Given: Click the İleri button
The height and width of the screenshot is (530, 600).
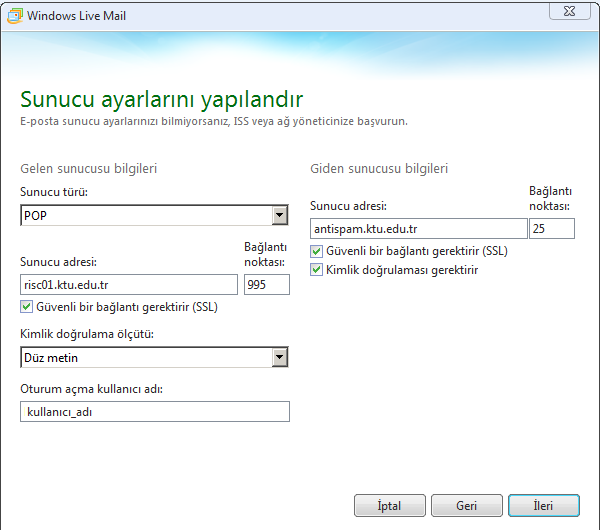Looking at the screenshot, I should pyautogui.click(x=544, y=506).
